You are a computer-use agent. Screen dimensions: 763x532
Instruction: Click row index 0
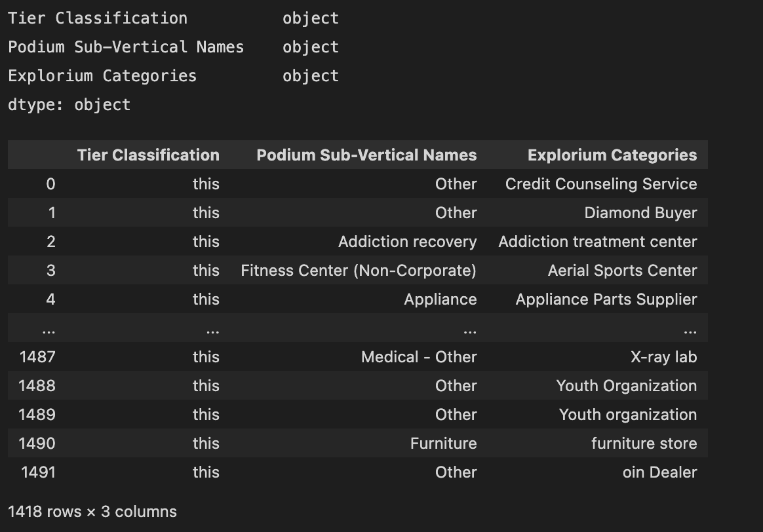point(50,184)
